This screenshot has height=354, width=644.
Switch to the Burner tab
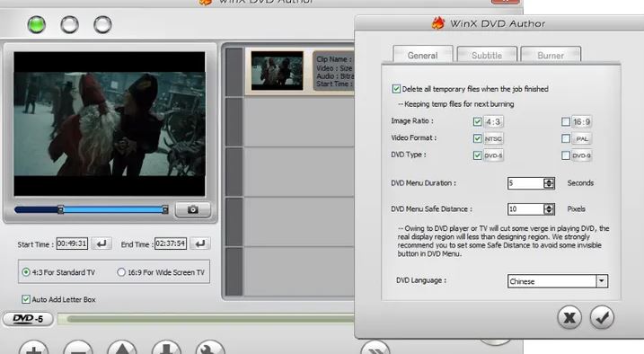[x=551, y=55]
